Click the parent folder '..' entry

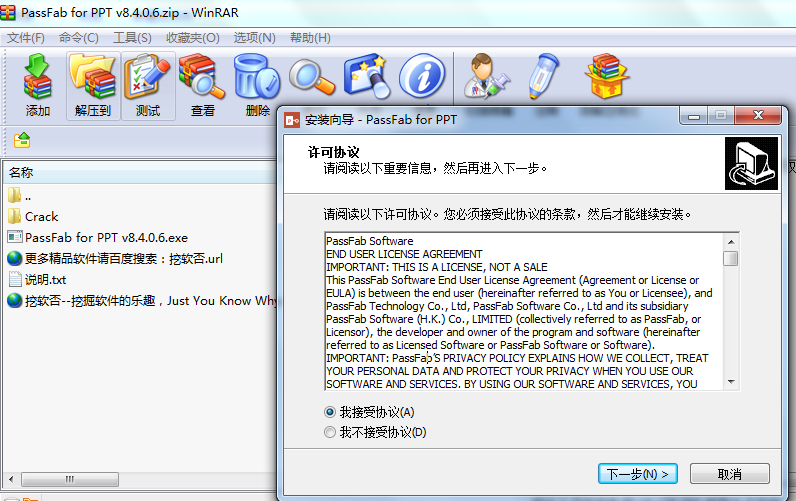pos(19,195)
